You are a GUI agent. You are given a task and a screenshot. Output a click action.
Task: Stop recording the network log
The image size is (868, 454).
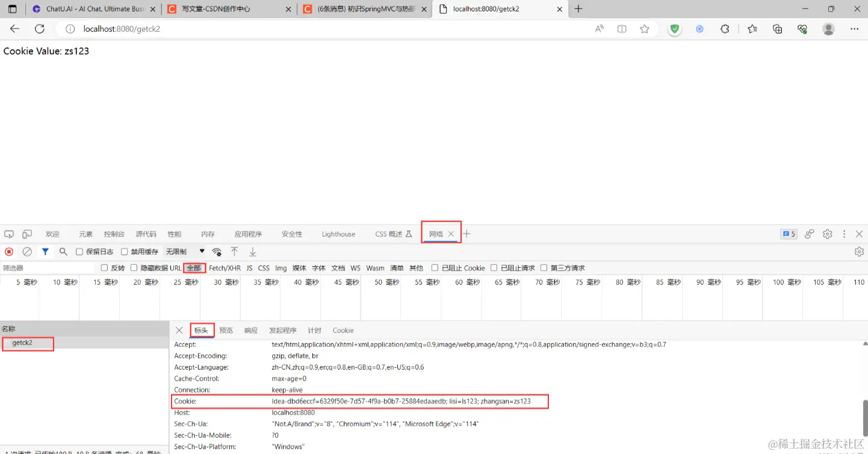(9, 252)
